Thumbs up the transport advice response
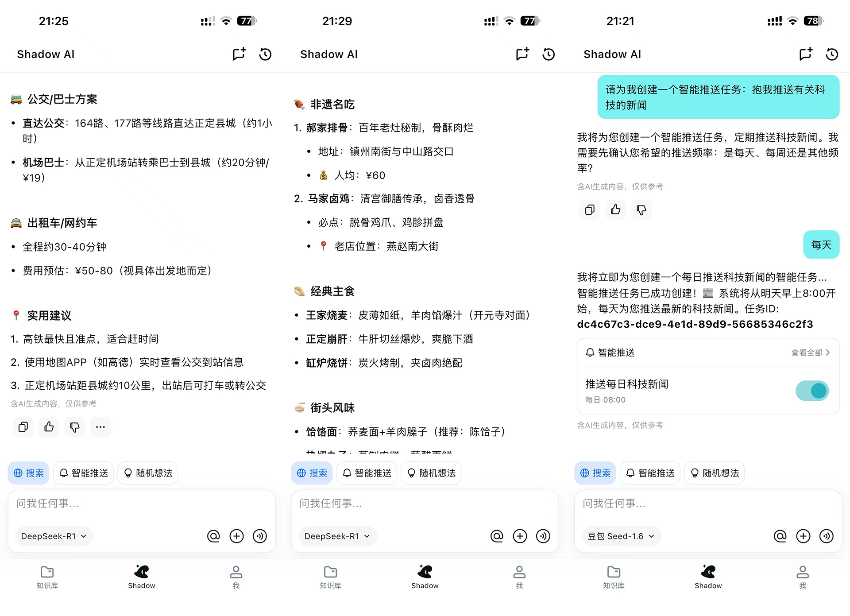 pyautogui.click(x=49, y=427)
